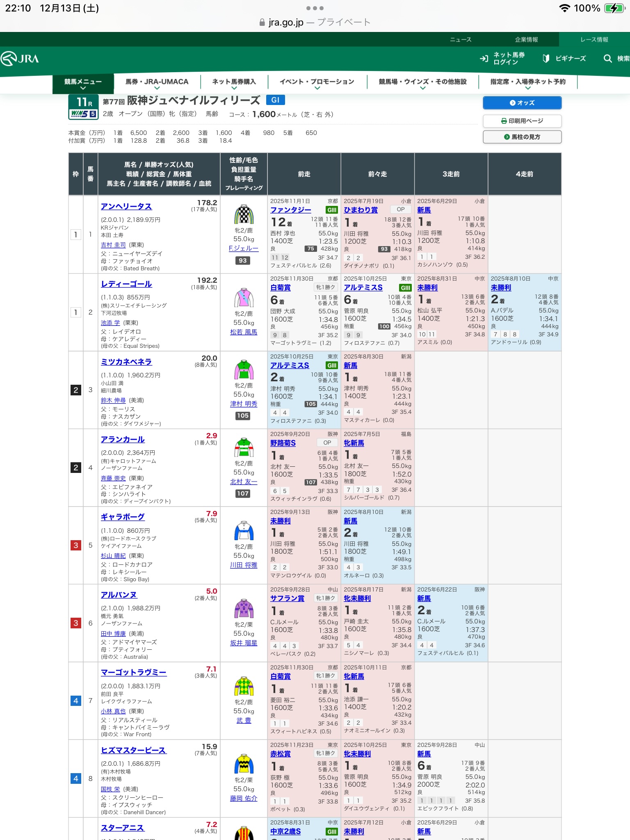Click the WIN5 race badge
630x840 pixels.
pyautogui.click(x=84, y=114)
